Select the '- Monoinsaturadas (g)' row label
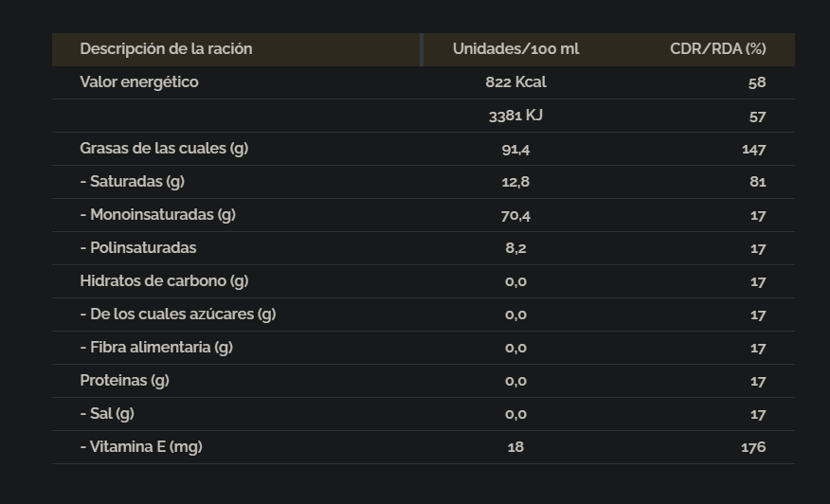The image size is (830, 504). (157, 215)
